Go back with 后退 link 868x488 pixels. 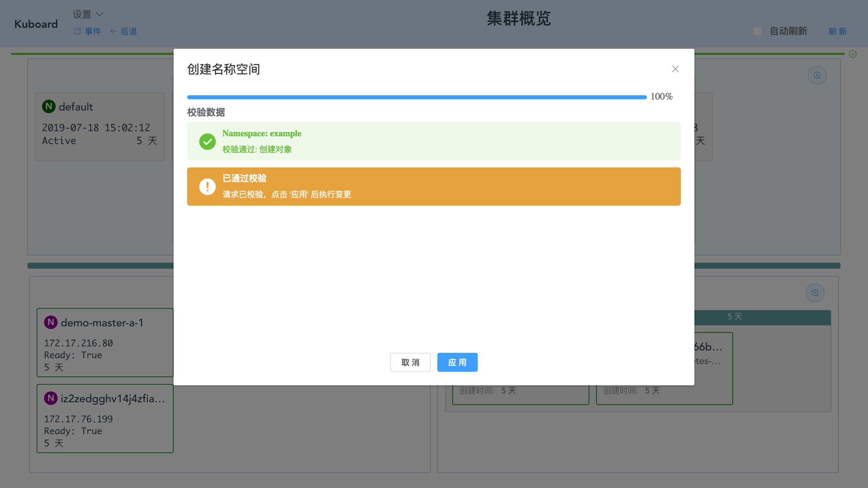[x=124, y=32]
